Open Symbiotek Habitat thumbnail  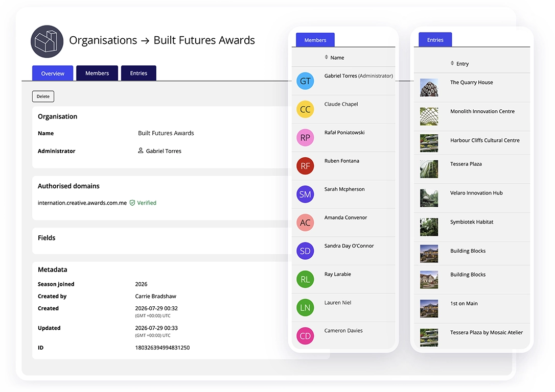point(429,227)
